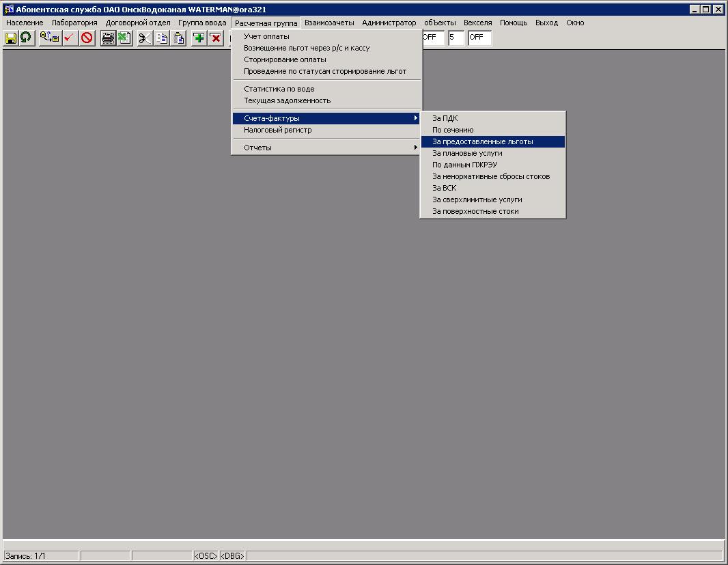The image size is (728, 565).
Task: Click the printer icon in toolbar
Action: [108, 38]
